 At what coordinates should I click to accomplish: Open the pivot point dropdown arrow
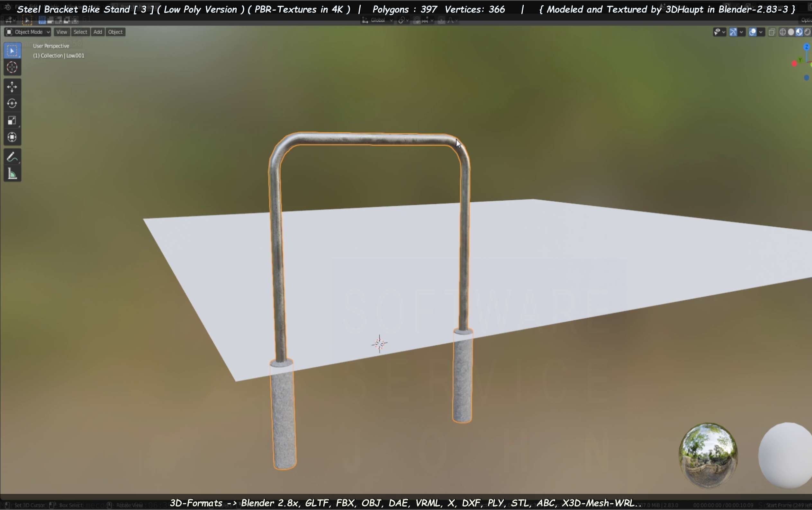[x=407, y=21]
